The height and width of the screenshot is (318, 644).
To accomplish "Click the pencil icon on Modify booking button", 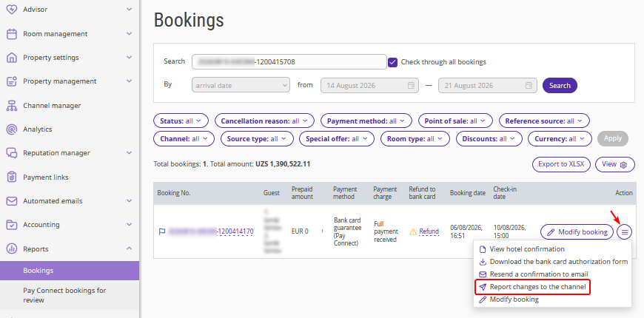I will coord(551,232).
